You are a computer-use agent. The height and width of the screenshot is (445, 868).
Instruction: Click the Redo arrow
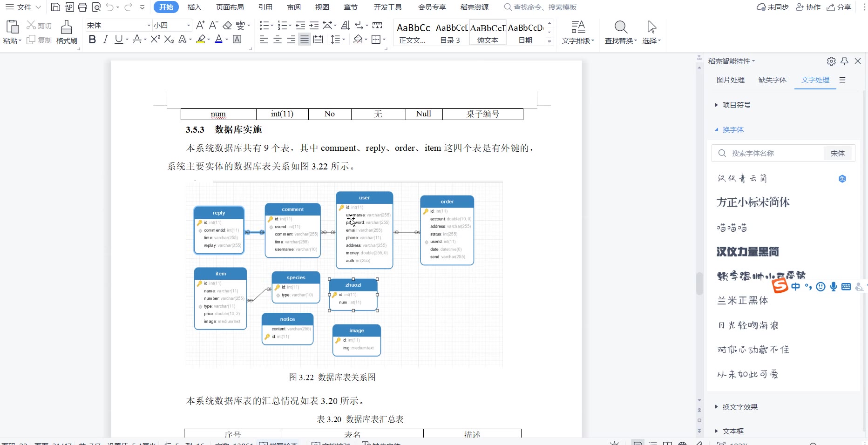(x=129, y=7)
